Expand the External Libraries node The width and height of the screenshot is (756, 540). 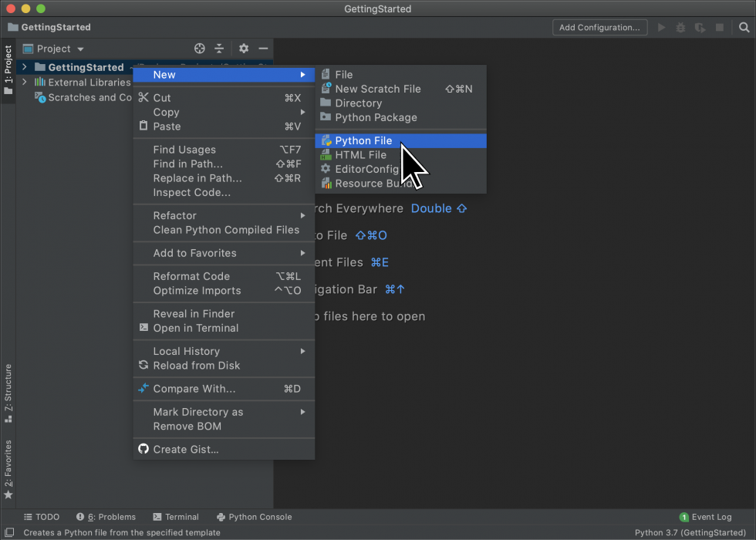[x=24, y=83]
